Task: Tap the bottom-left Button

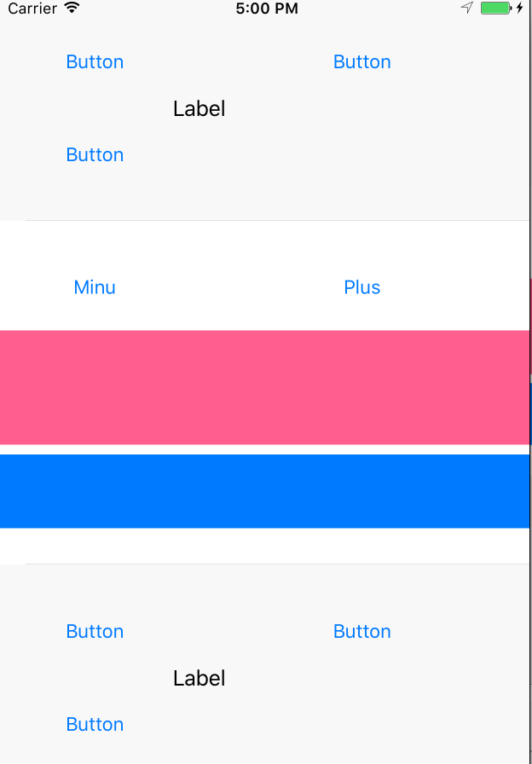Action: click(95, 631)
